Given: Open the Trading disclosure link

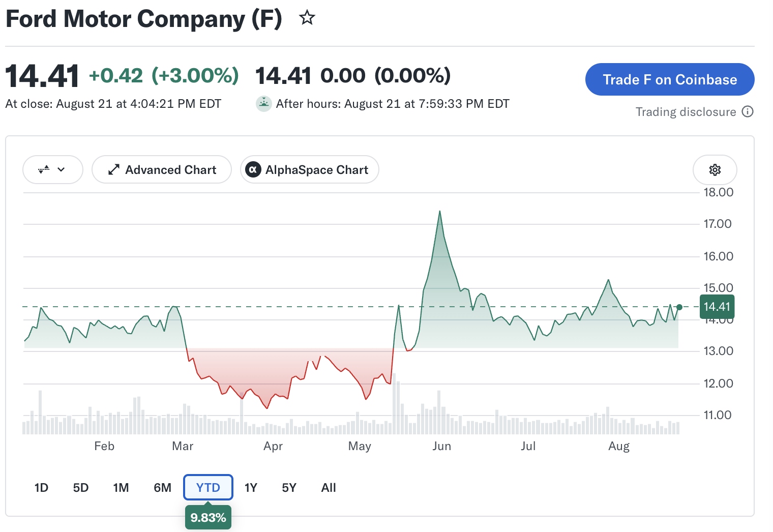Looking at the screenshot, I should pos(686,112).
